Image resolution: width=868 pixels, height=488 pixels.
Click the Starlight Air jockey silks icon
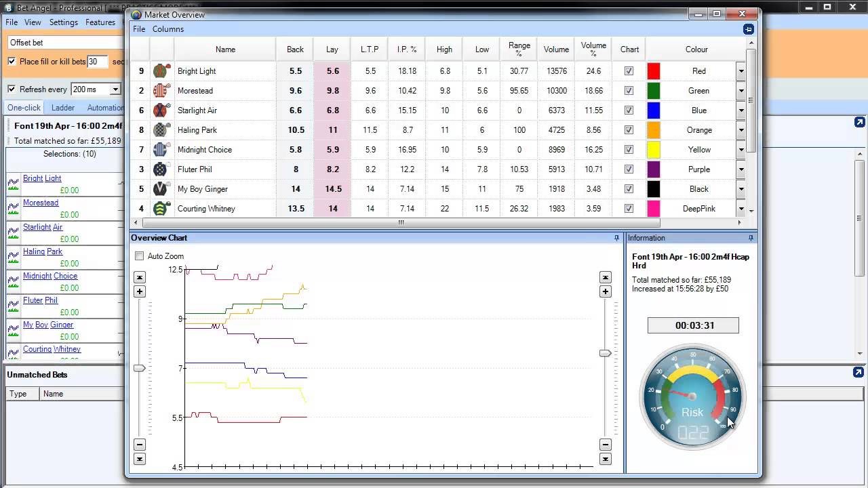point(161,110)
